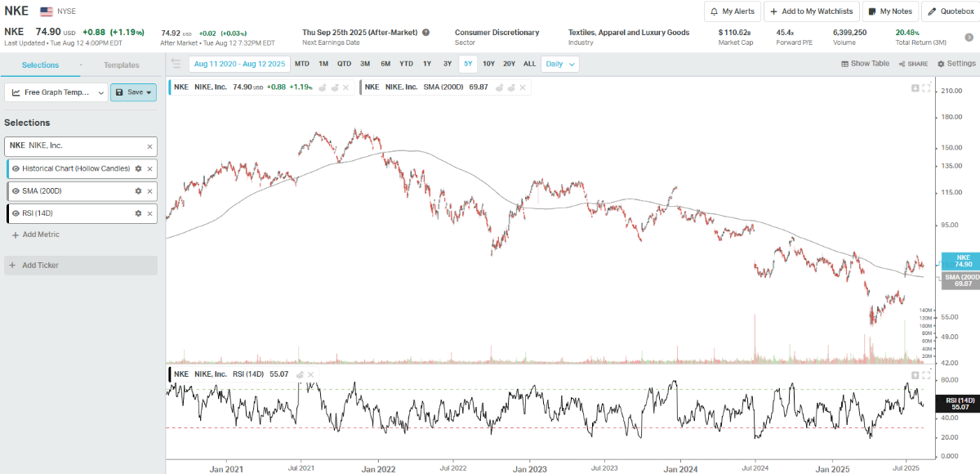
Task: Toggle visibility of SMA (200D)
Action: (x=16, y=190)
